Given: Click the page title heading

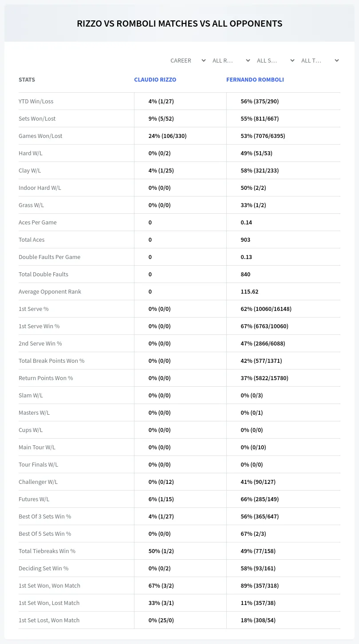Looking at the screenshot, I should click(179, 24).
